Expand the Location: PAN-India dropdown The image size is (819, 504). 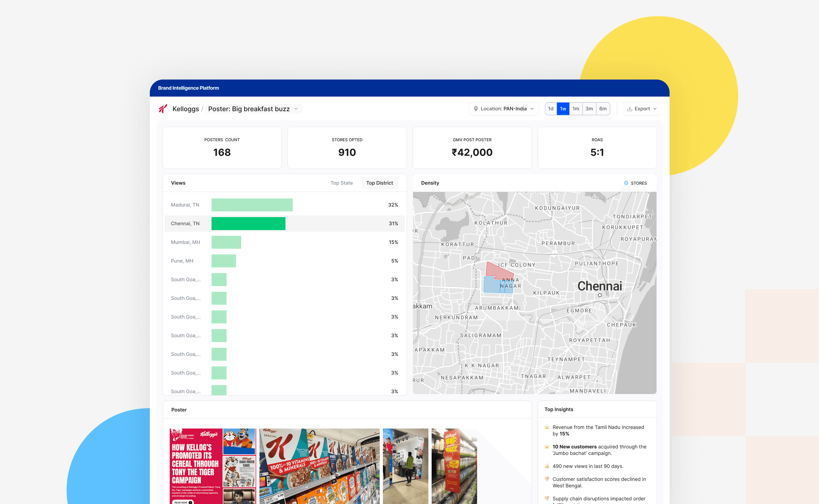tap(504, 109)
